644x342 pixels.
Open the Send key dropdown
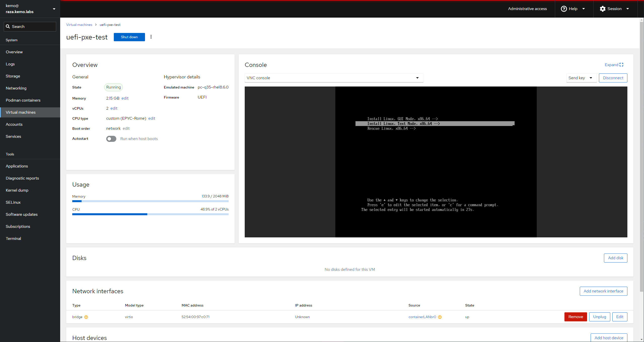pyautogui.click(x=581, y=78)
